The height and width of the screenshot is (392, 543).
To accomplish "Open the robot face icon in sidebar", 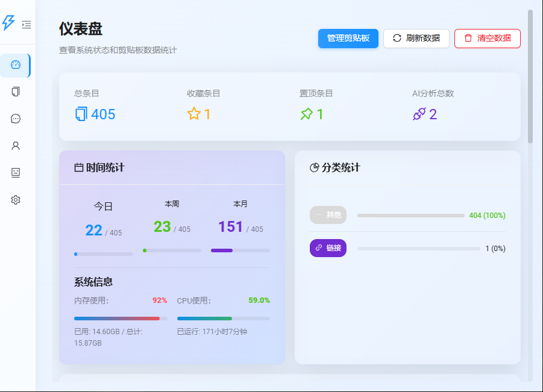I will (x=16, y=173).
